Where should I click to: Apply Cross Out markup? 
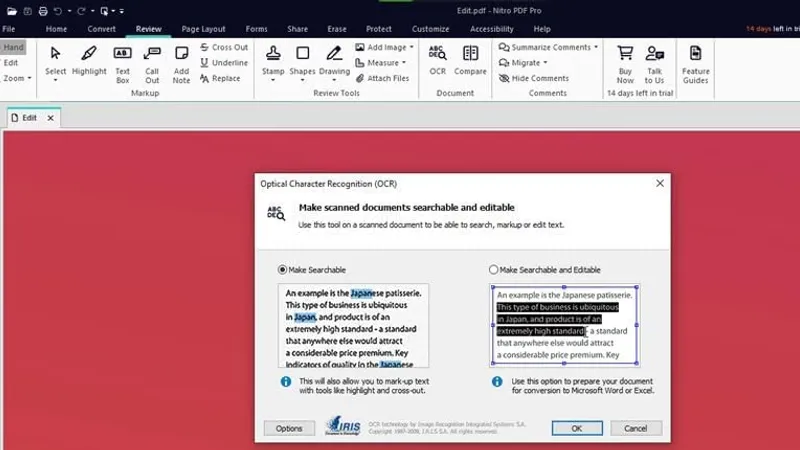point(224,47)
